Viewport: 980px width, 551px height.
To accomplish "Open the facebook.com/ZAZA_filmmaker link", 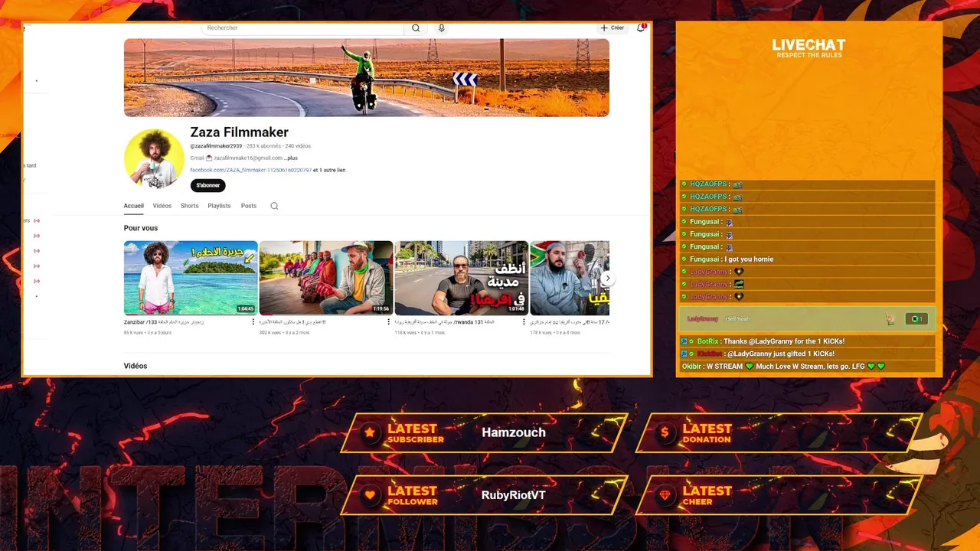I will coord(250,170).
